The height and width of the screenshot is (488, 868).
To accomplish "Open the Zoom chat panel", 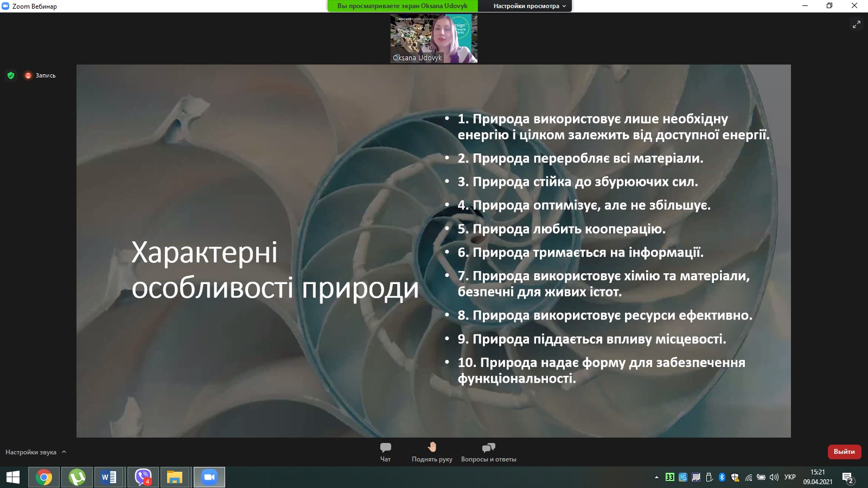I will coord(385,451).
